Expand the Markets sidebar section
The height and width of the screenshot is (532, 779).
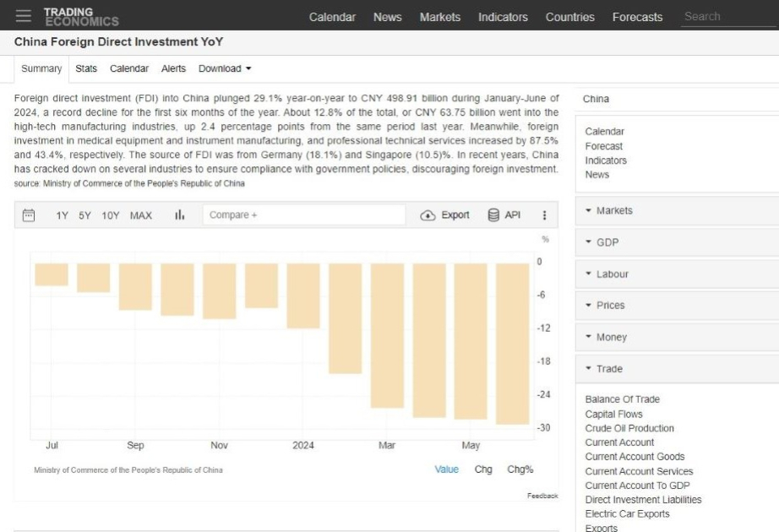677,210
